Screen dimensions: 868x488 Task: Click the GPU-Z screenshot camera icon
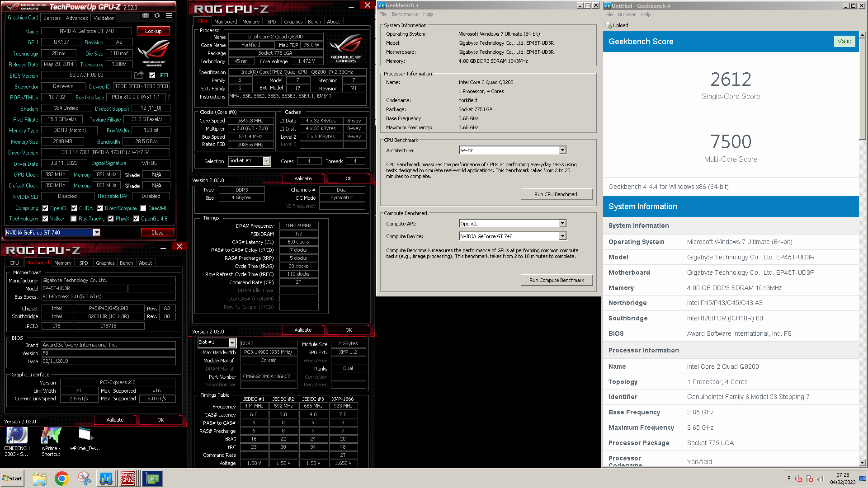click(x=146, y=15)
